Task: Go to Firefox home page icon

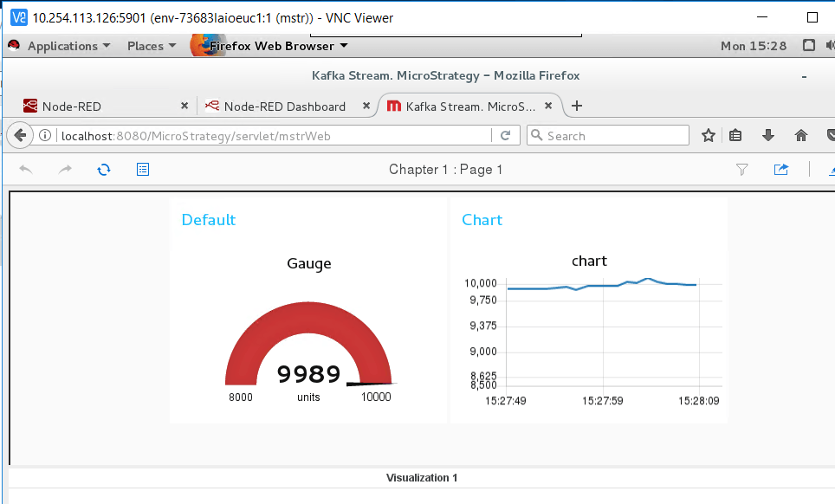Action: 800,135
